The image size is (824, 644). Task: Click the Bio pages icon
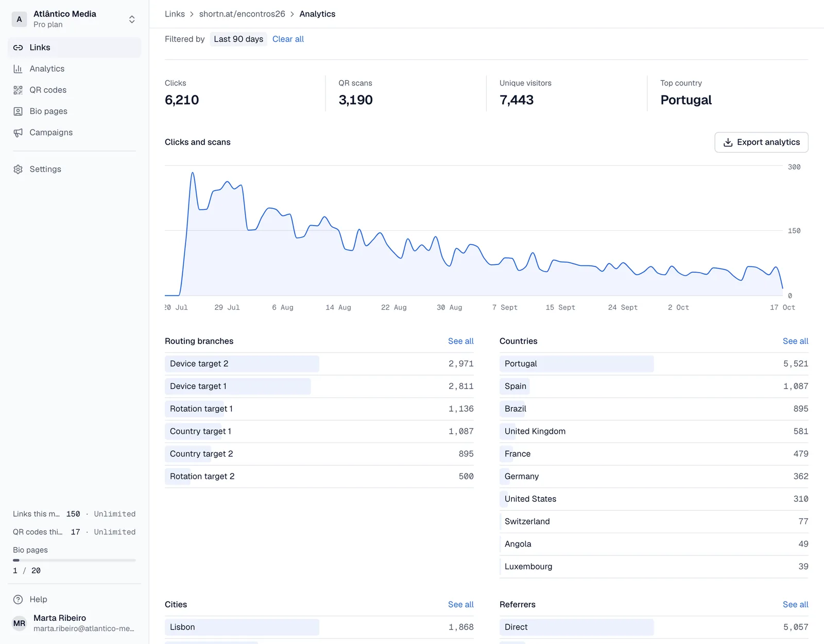(18, 111)
